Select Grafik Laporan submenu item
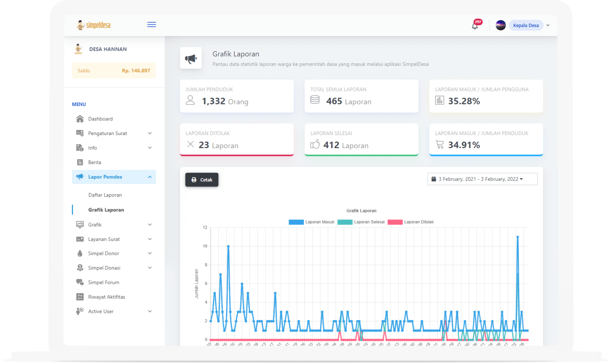Image resolution: width=613 pixels, height=364 pixels. click(x=106, y=210)
